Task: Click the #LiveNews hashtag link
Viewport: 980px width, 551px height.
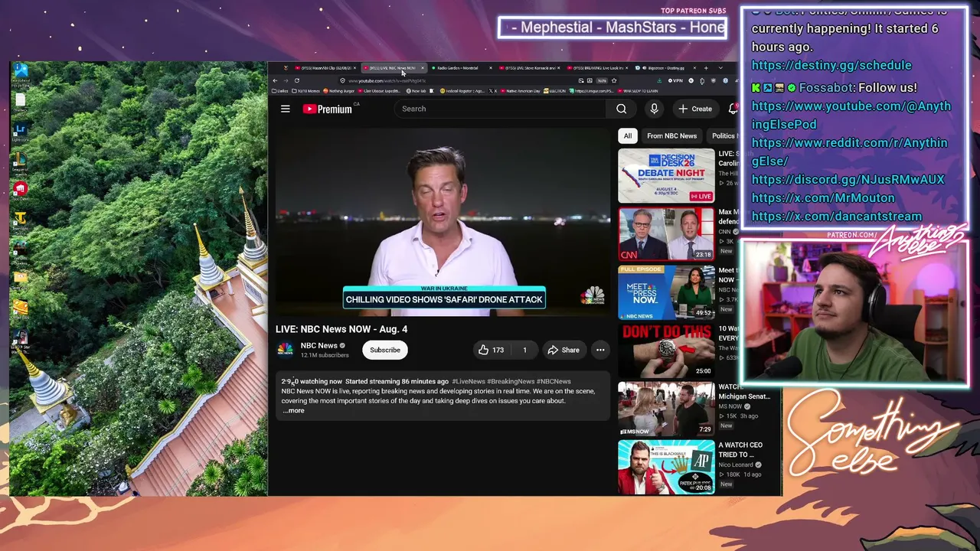Action: pos(469,381)
